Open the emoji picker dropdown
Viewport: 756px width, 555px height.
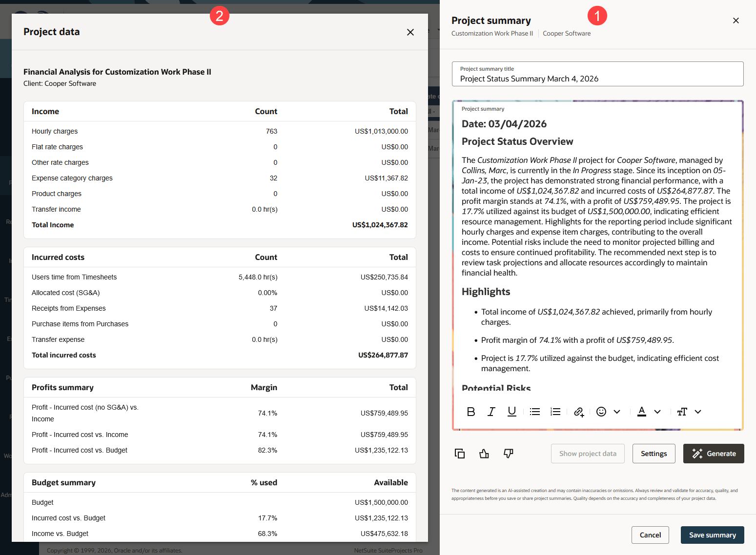coord(617,412)
